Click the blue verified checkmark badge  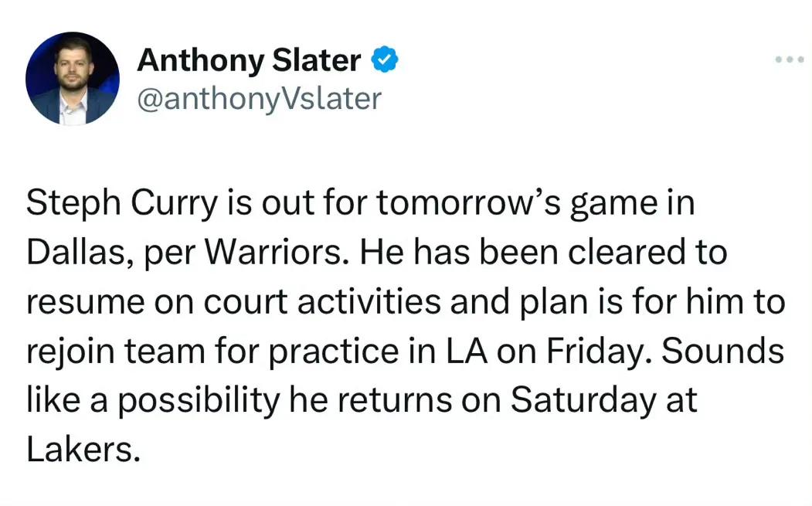click(384, 59)
